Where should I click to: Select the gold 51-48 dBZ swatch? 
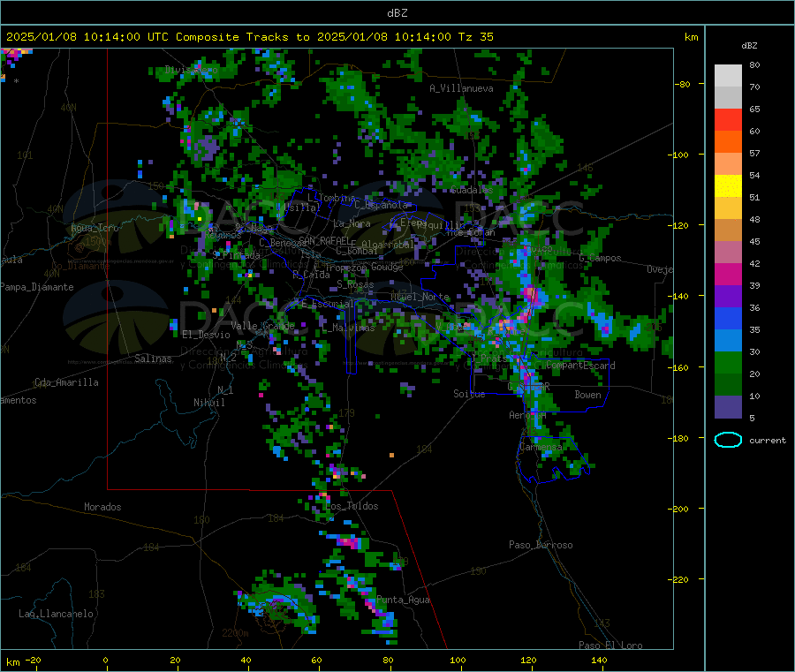(x=728, y=208)
